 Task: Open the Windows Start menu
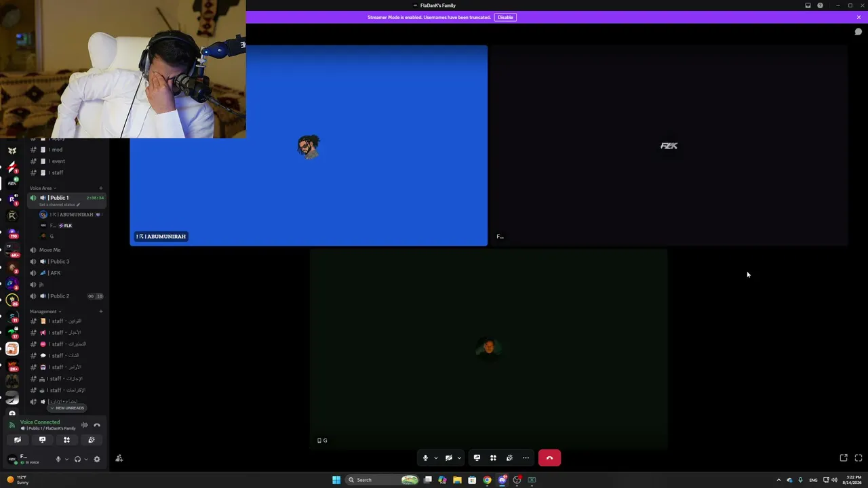[x=336, y=480]
